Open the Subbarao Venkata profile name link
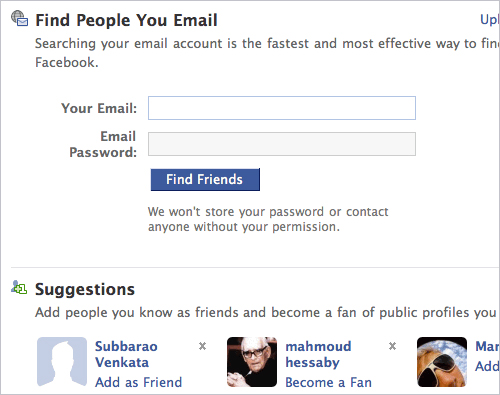 point(126,354)
